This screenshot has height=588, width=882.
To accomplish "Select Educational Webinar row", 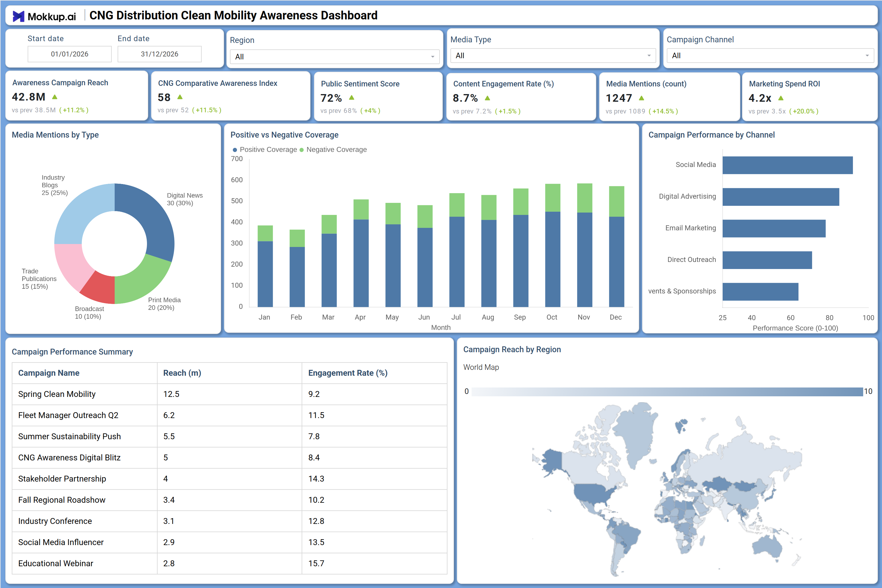I will coord(230,564).
